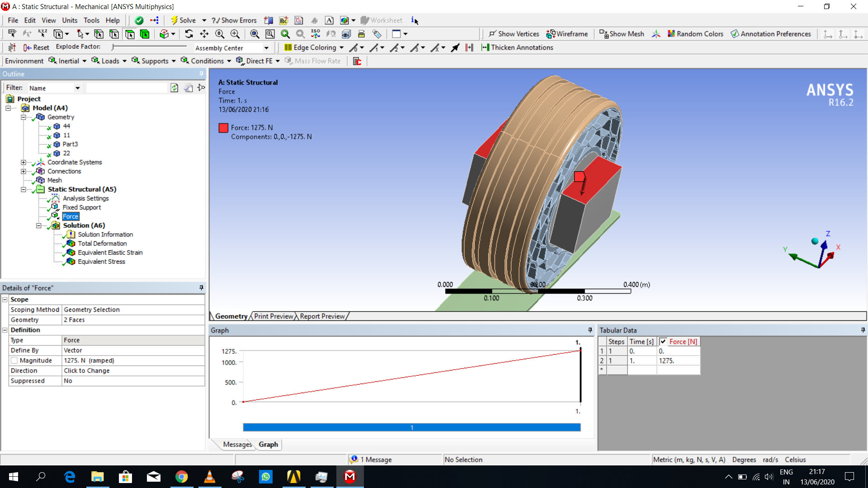Click the Solve lightning button
This screenshot has width=868, height=488.
pos(183,20)
